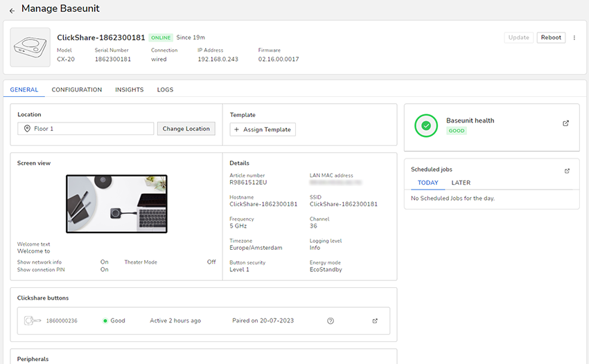Click the Show network info On value
The width and height of the screenshot is (589, 364).
(x=105, y=262)
